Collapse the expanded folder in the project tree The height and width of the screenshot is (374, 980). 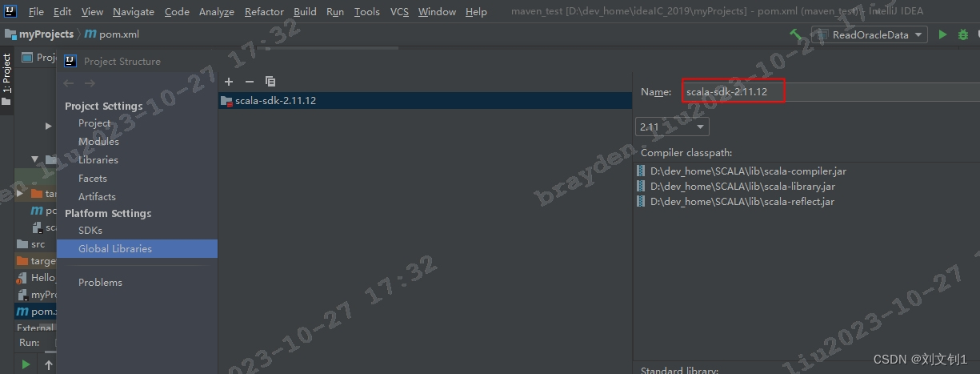click(x=35, y=159)
